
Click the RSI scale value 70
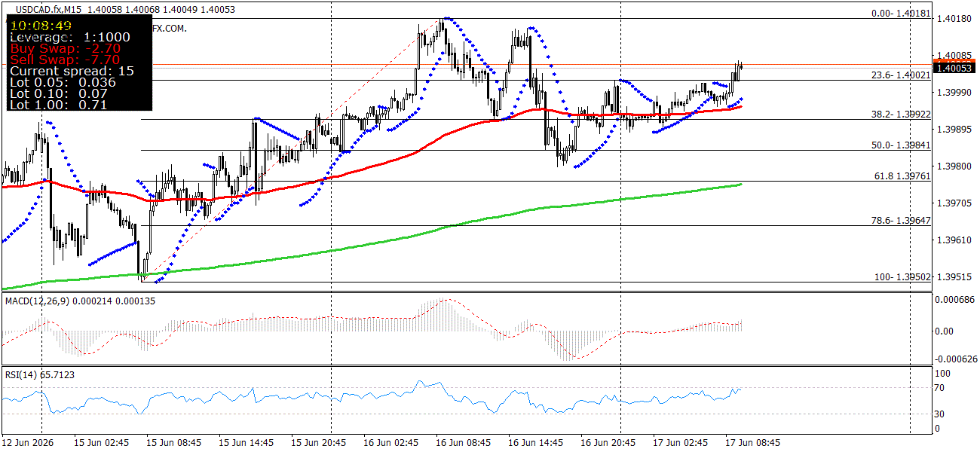point(940,388)
